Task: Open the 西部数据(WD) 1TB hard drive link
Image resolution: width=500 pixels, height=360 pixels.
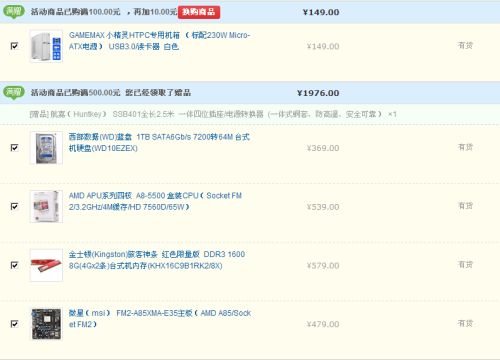Action: tap(159, 142)
